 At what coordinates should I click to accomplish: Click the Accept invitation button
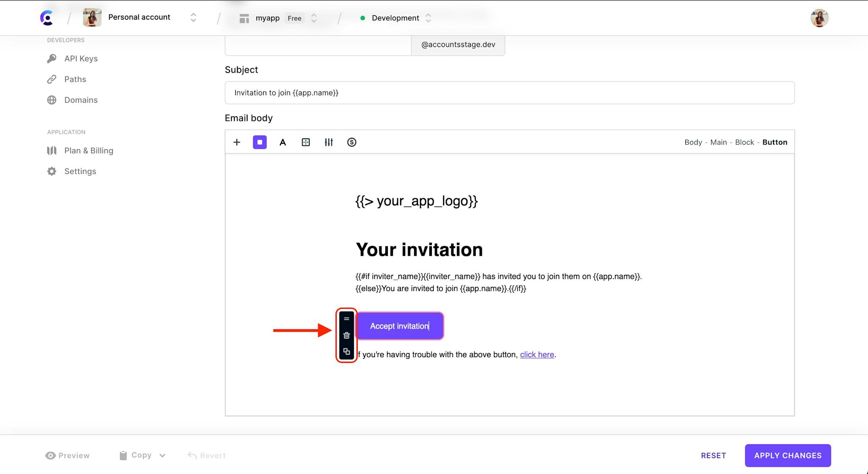[400, 326]
